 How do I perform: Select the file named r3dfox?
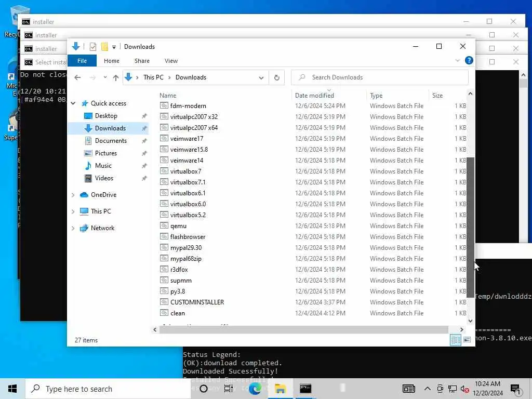click(179, 270)
